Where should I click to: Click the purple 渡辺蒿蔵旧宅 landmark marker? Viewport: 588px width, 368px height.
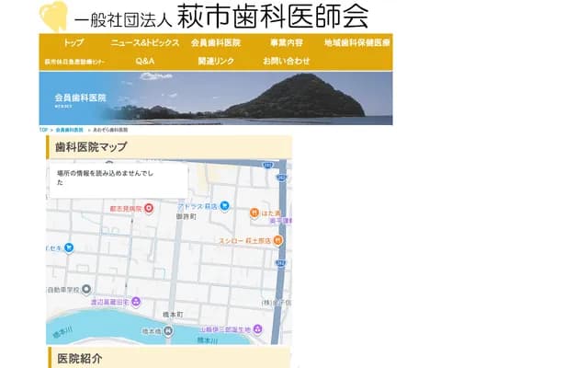click(x=136, y=302)
